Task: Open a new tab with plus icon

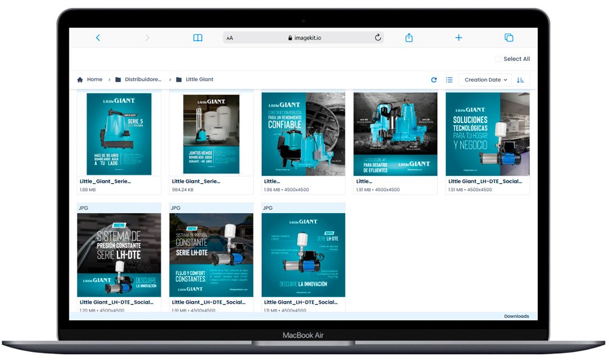Action: (x=459, y=38)
